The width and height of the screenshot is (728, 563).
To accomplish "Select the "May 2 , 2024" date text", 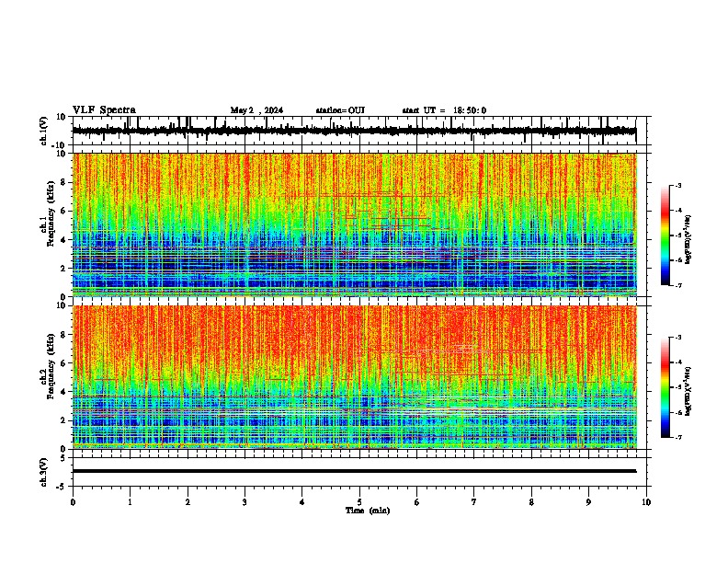I will [256, 110].
